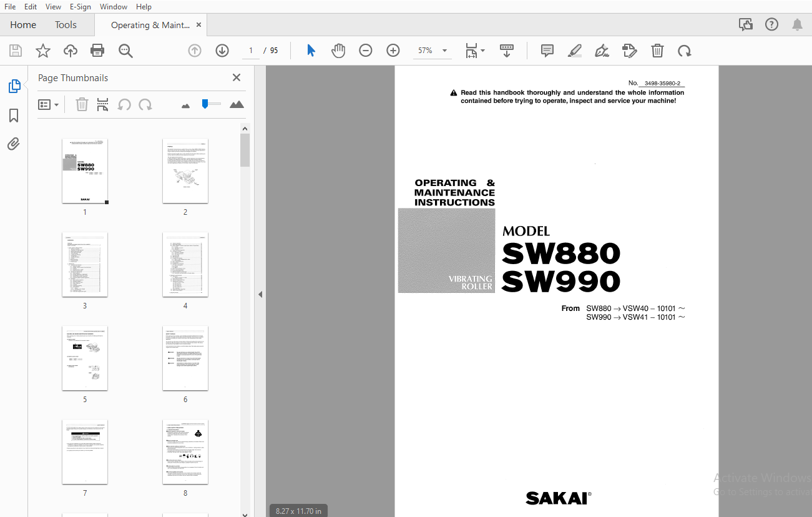812x517 pixels.
Task: Click the edit PDF stamp icon
Action: [630, 51]
